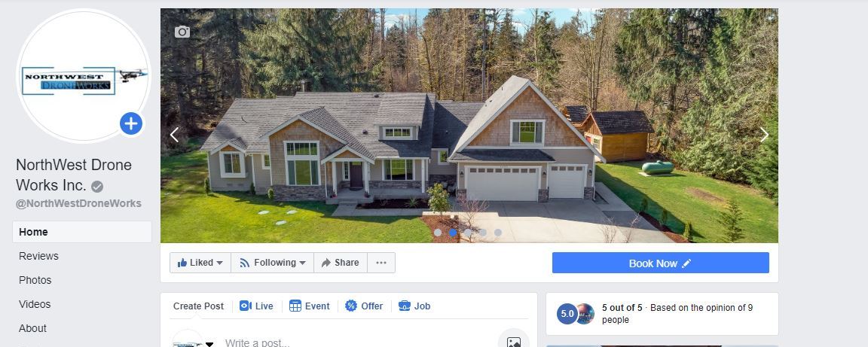Viewport: 868px width, 347px height.
Task: Open the Liked dropdown menu
Action: point(200,263)
